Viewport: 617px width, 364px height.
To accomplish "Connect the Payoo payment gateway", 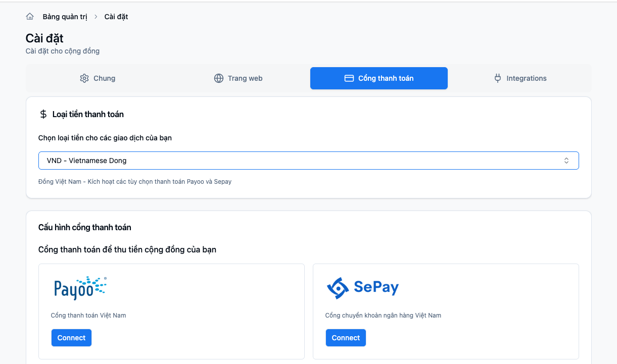I will [x=71, y=337].
